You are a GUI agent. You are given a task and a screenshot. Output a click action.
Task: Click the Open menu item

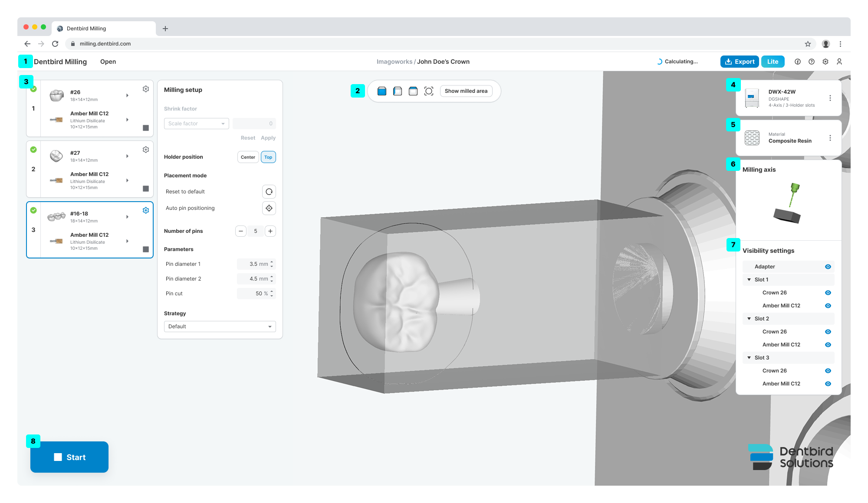[x=108, y=62]
